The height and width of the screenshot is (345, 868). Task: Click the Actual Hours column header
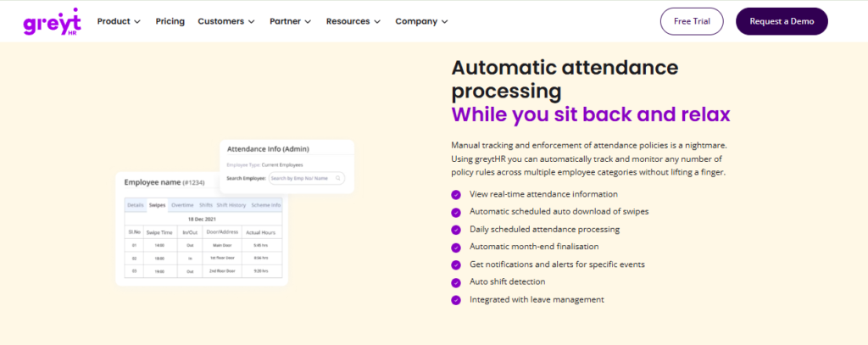pos(261,232)
